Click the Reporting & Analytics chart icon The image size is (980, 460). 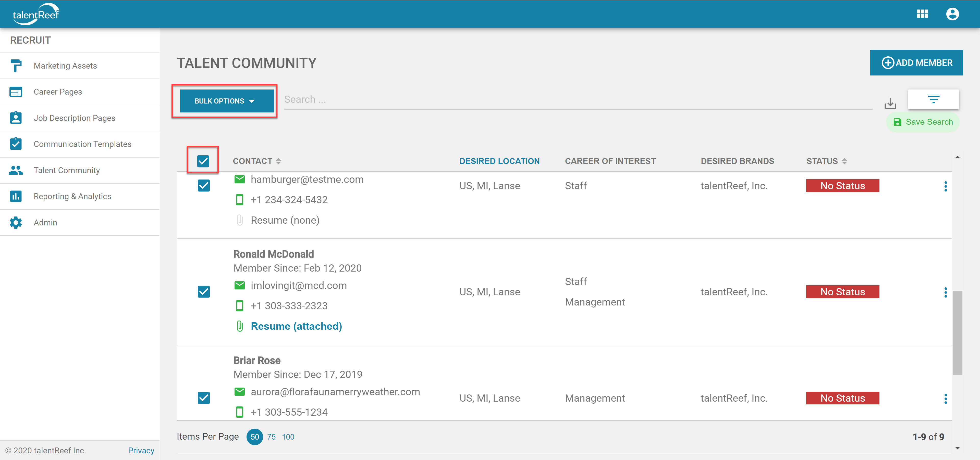[16, 196]
